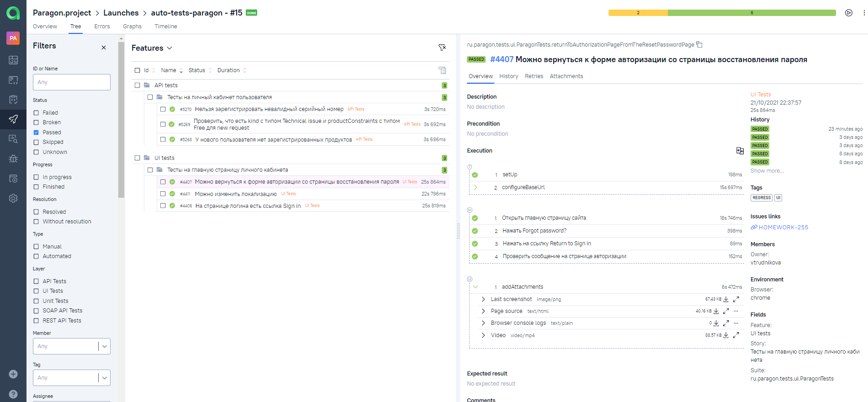868x402 pixels.
Task: Select checkbox for test #5270
Action: 163,109
